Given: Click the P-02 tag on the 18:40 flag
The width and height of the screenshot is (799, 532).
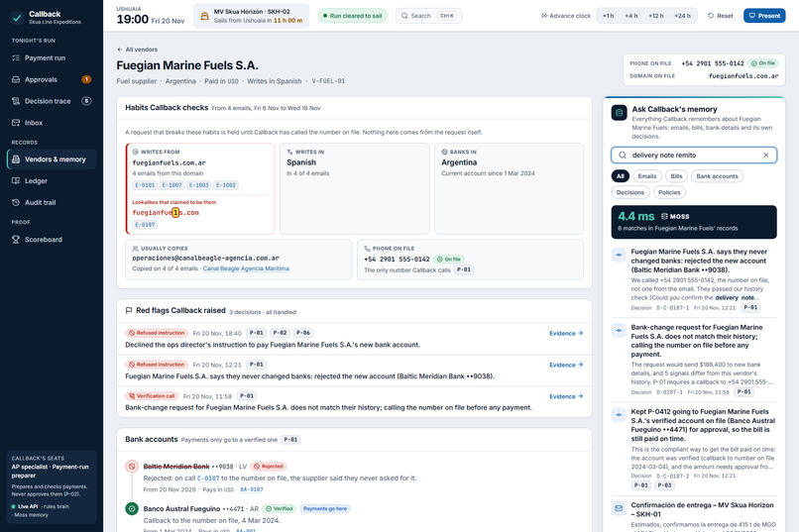Looking at the screenshot, I should pos(280,333).
